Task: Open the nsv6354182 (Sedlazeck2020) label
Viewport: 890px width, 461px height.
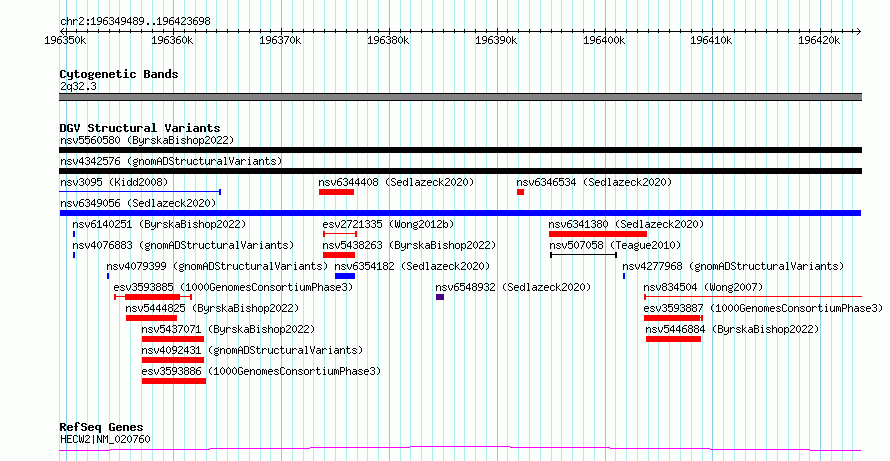Action: (x=412, y=266)
